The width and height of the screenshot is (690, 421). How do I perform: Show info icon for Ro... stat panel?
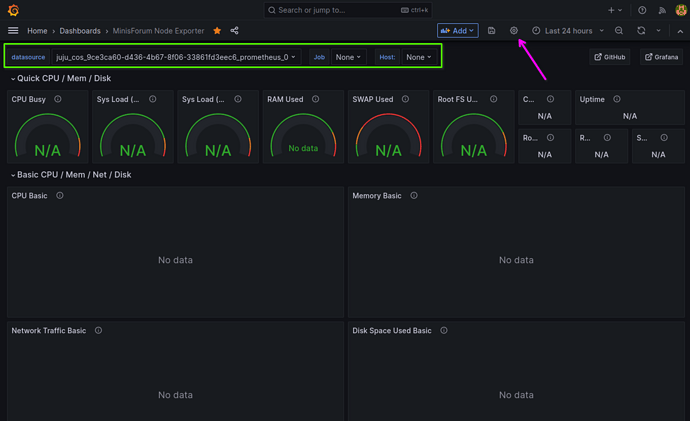point(551,138)
